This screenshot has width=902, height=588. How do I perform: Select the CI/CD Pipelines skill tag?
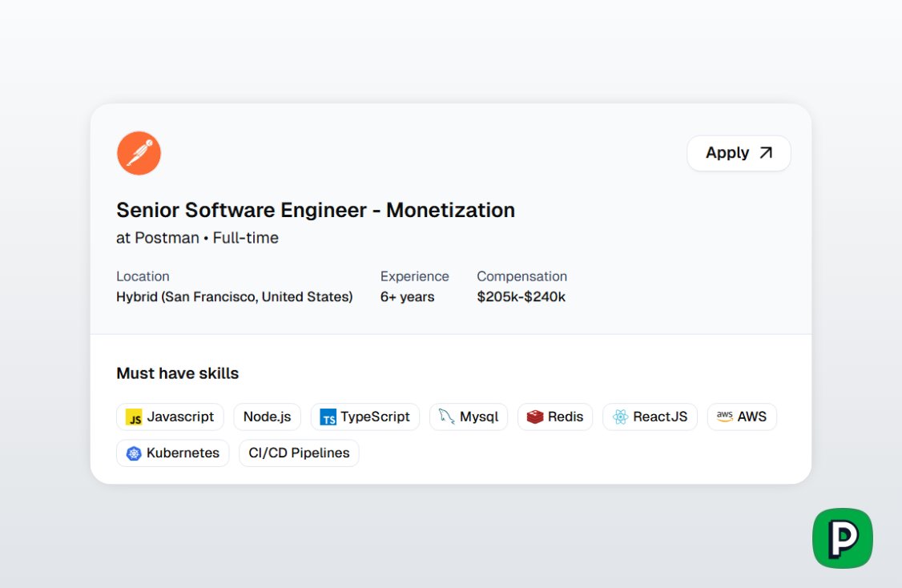[299, 453]
